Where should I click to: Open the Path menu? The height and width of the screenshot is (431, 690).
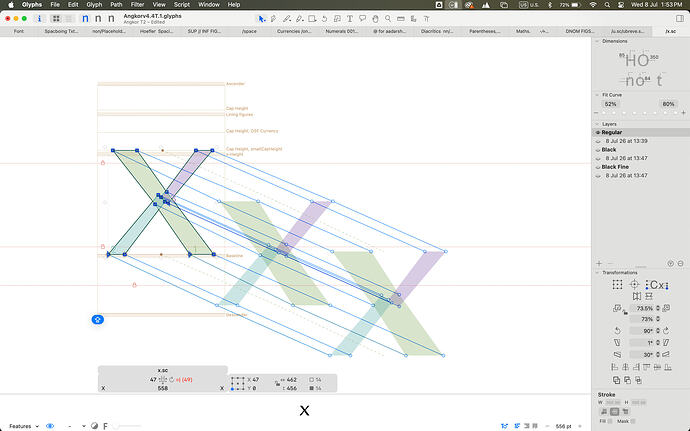point(116,5)
